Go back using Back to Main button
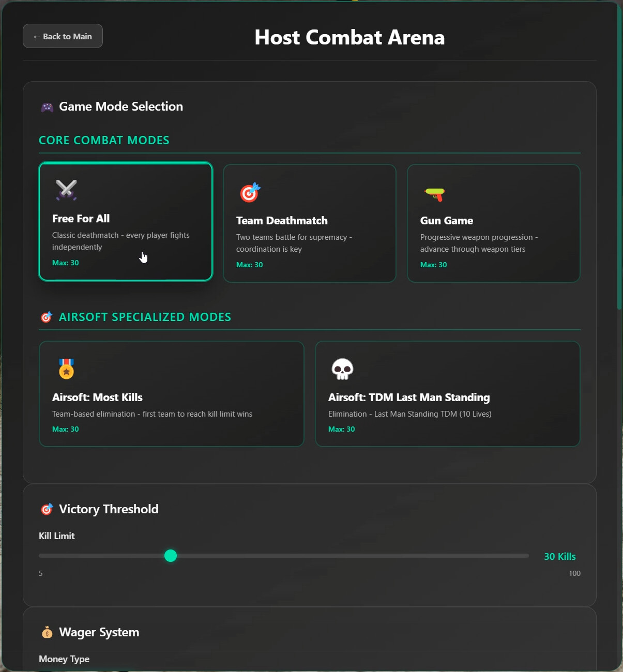The width and height of the screenshot is (623, 672). [63, 36]
